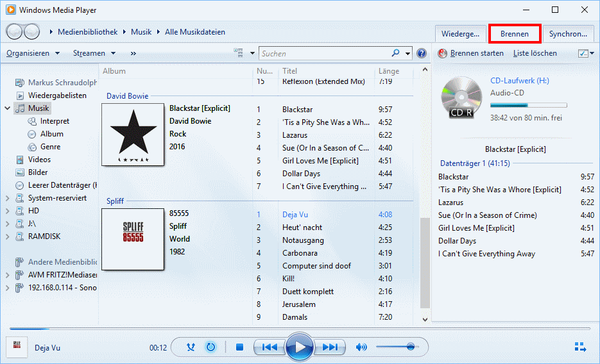Select the Spliff 85555 album cover

click(133, 239)
